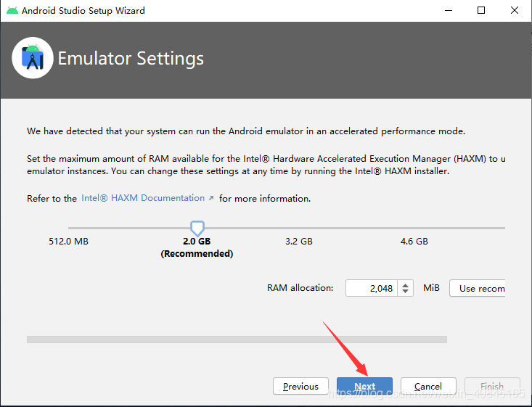Click the Use recommended button

pyautogui.click(x=478, y=288)
